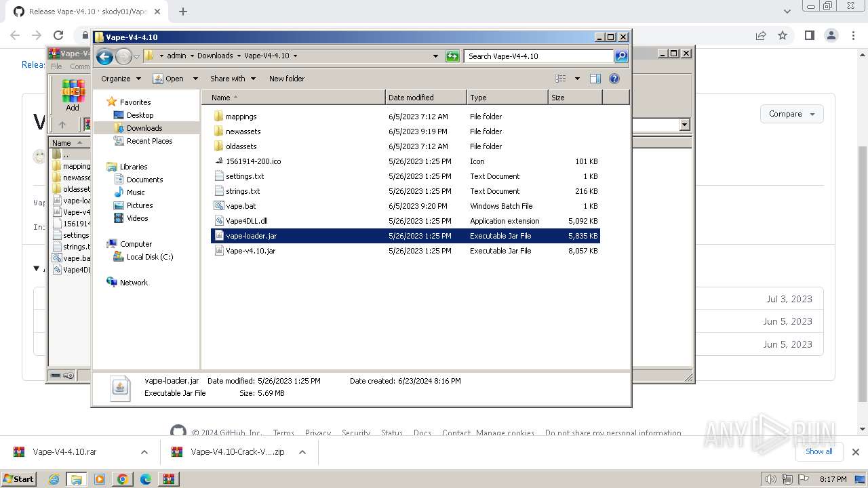Open Local Disk (C:) in navigation pane

tap(149, 257)
